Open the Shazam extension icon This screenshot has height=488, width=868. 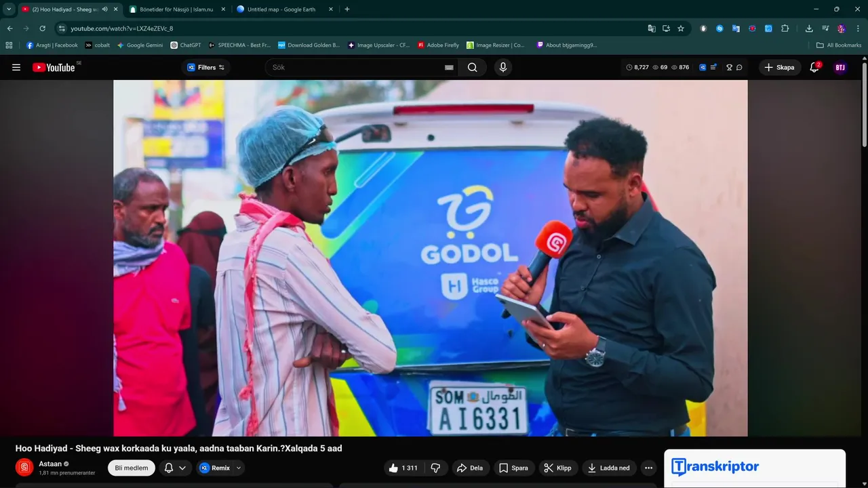tap(719, 28)
